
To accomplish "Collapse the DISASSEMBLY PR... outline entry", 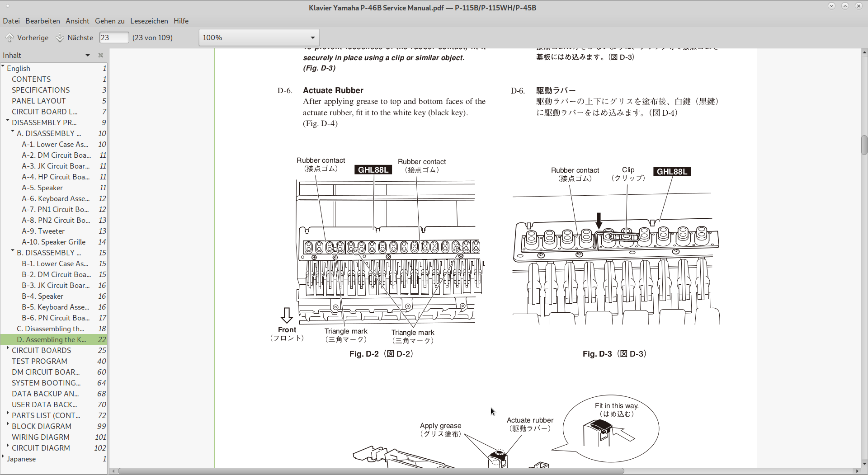I will click(8, 121).
